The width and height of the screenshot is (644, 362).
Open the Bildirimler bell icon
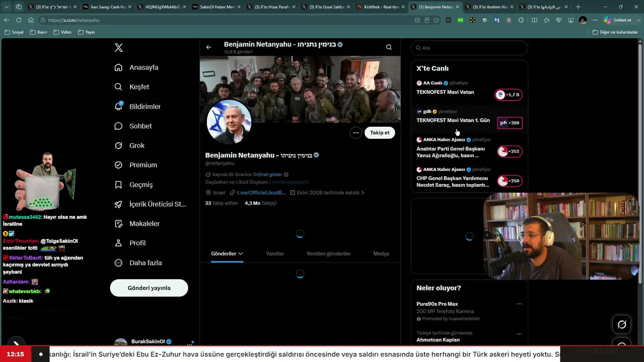(x=118, y=107)
